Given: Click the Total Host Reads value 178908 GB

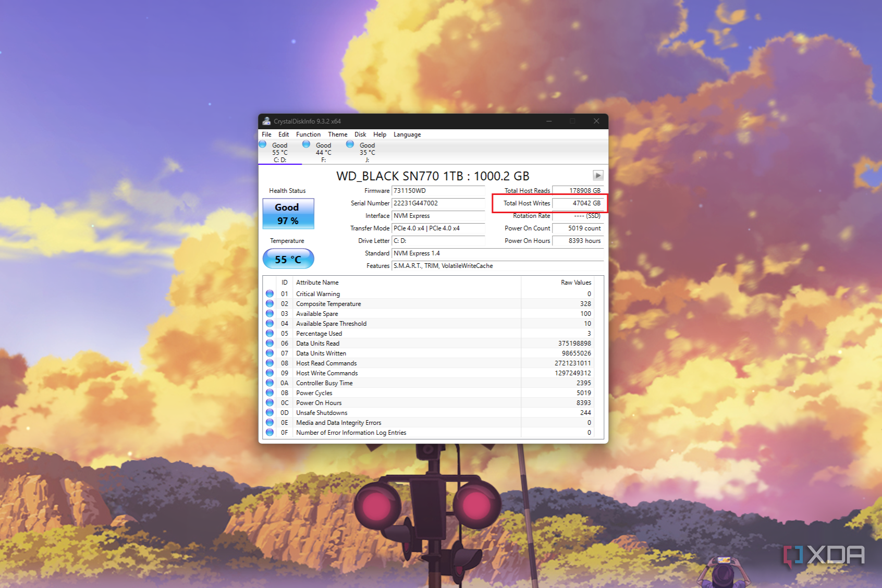Looking at the screenshot, I should click(578, 191).
